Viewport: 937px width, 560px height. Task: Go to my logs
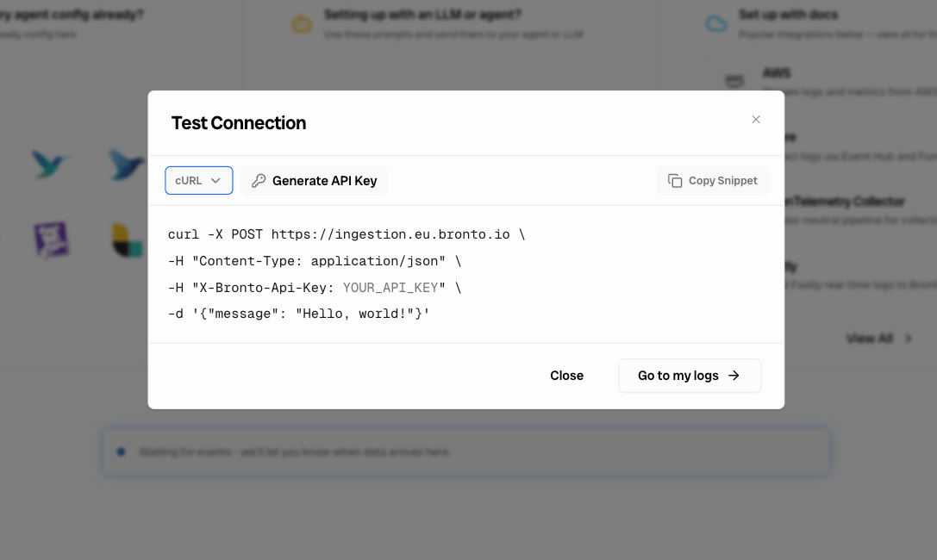pos(690,376)
